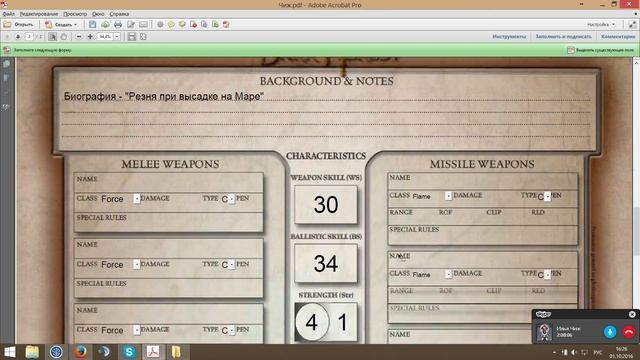This screenshot has height=360, width=640.
Task: Open the second icon in left navigation pane
Action: (x=7, y=78)
